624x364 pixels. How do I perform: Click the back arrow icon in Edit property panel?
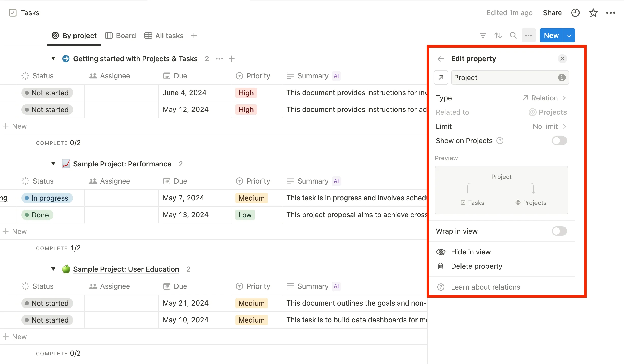pos(440,58)
